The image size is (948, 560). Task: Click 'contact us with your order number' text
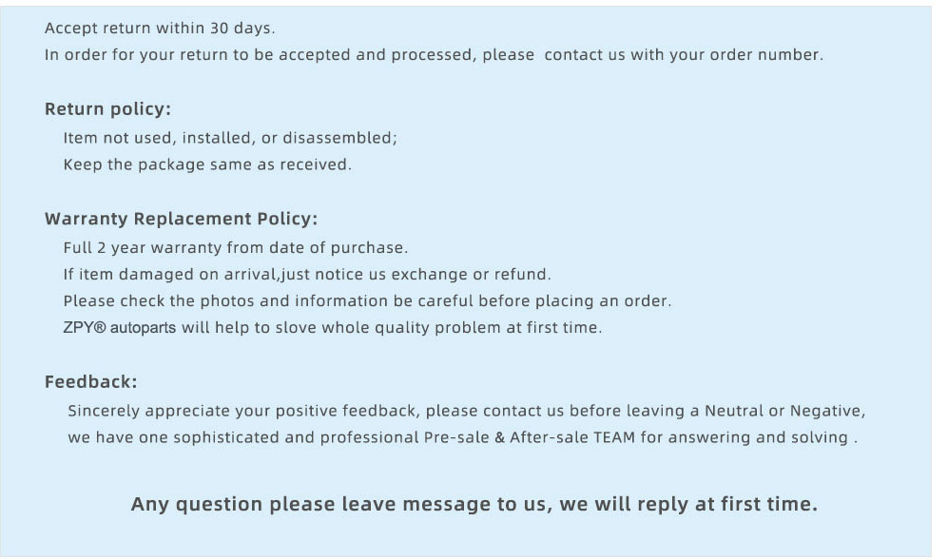coord(684,55)
